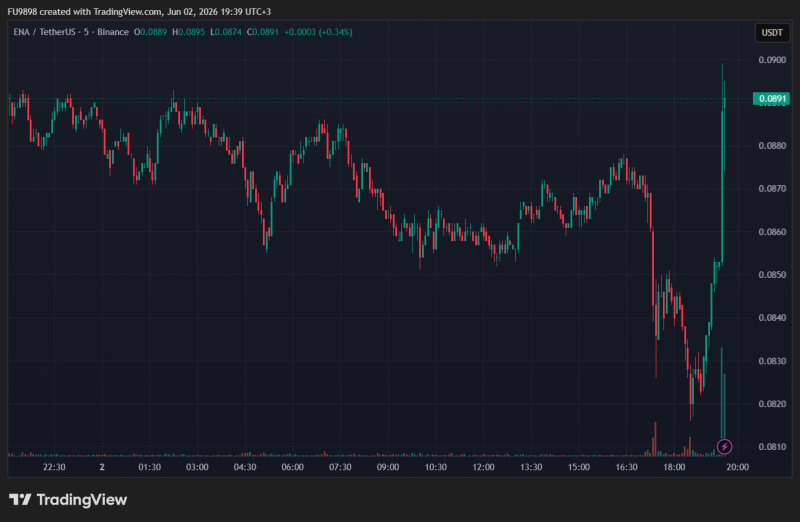Click the green 0.0891 current price label
800x522 pixels.
[771, 98]
